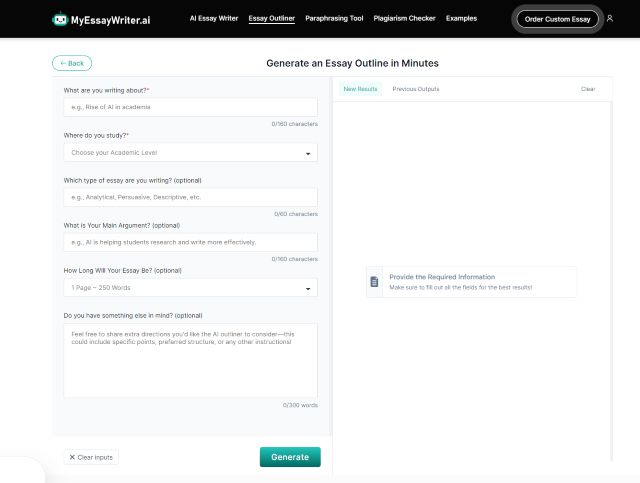This screenshot has width=640, height=483.
Task: Go to Paraphrasing Tool
Action: point(334,18)
